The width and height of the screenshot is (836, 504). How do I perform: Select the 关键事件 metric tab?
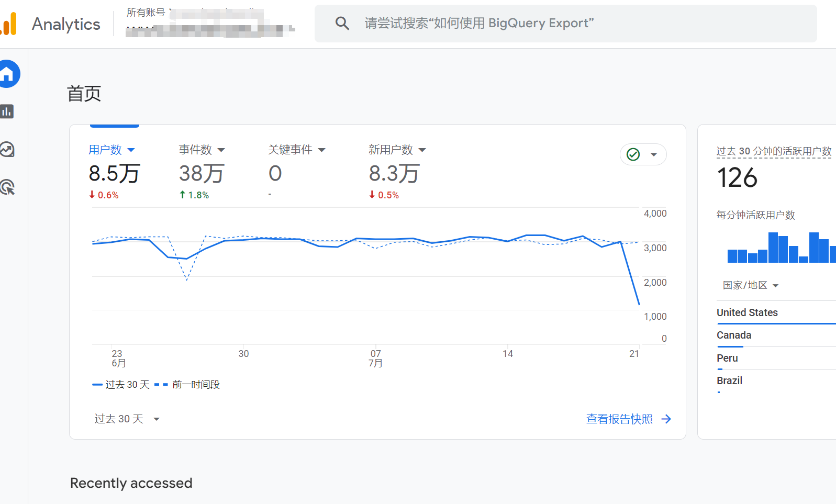pyautogui.click(x=290, y=150)
